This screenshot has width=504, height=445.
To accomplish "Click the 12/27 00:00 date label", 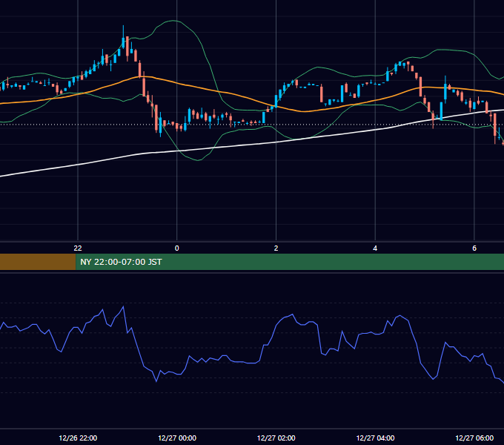I will [x=177, y=438].
